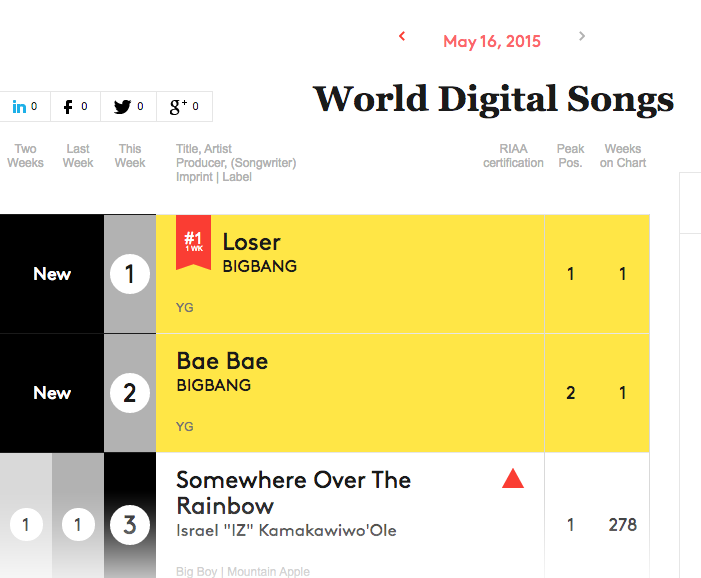Open the song title Bae Bae
Screen dimensions: 701x578
click(222, 361)
